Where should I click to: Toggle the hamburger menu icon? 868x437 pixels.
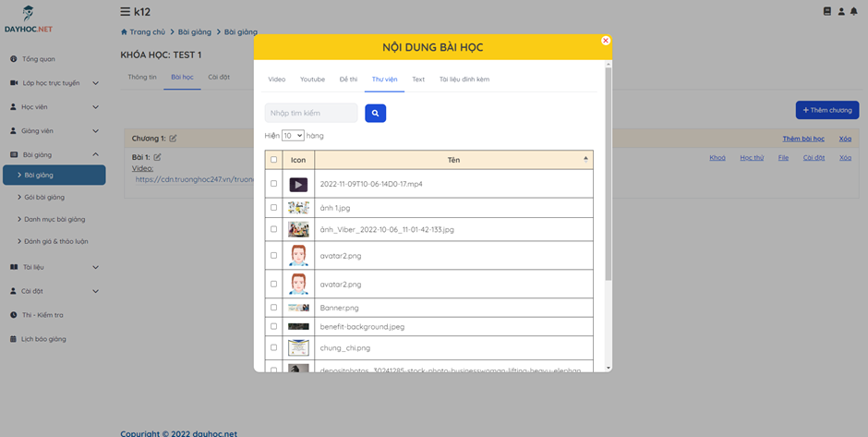click(x=126, y=12)
